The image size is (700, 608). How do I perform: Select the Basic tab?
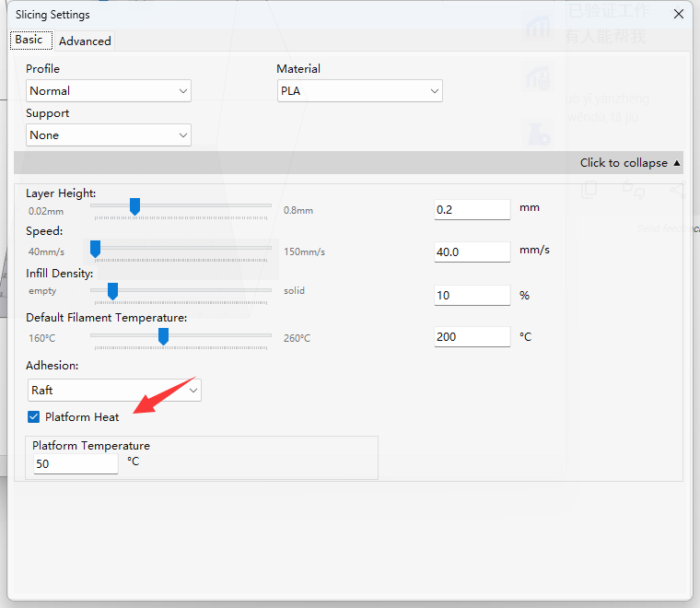pyautogui.click(x=29, y=40)
